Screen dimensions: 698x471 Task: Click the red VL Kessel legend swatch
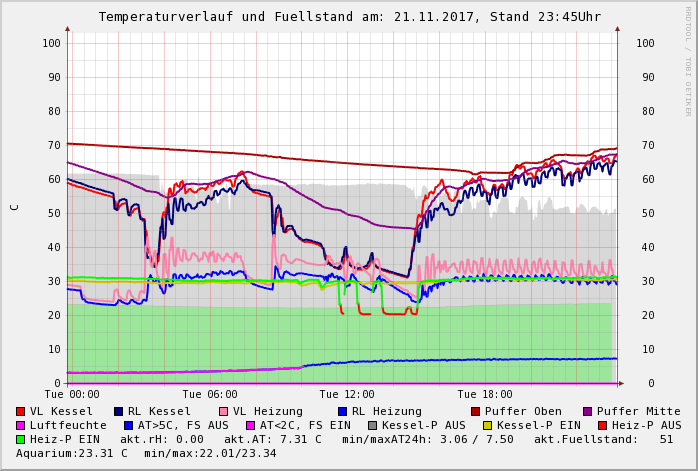click(x=21, y=411)
